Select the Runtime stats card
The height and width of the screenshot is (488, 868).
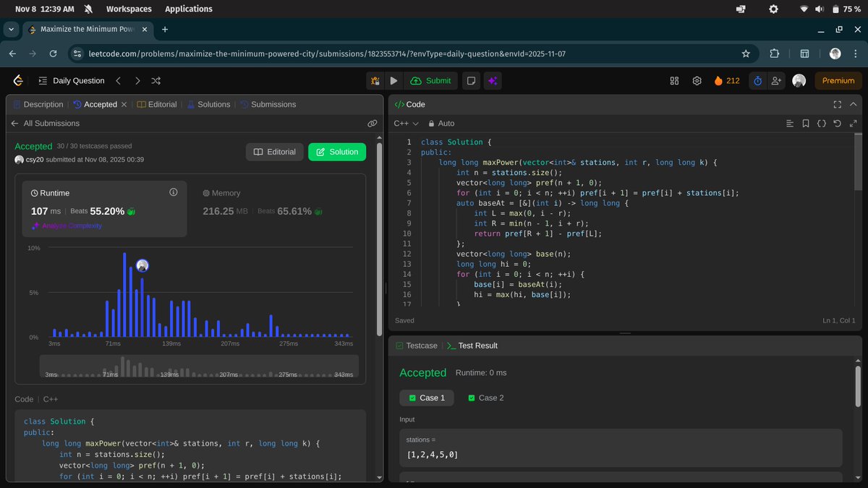(105, 209)
